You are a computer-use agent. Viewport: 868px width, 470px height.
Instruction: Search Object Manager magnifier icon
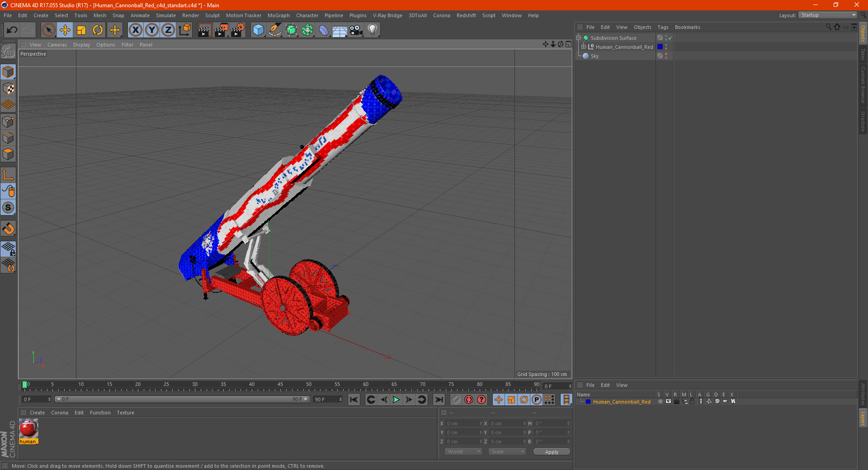[x=829, y=27]
